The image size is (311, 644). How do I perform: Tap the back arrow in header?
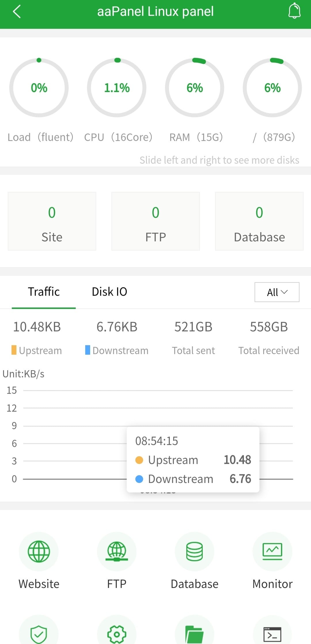tap(17, 12)
